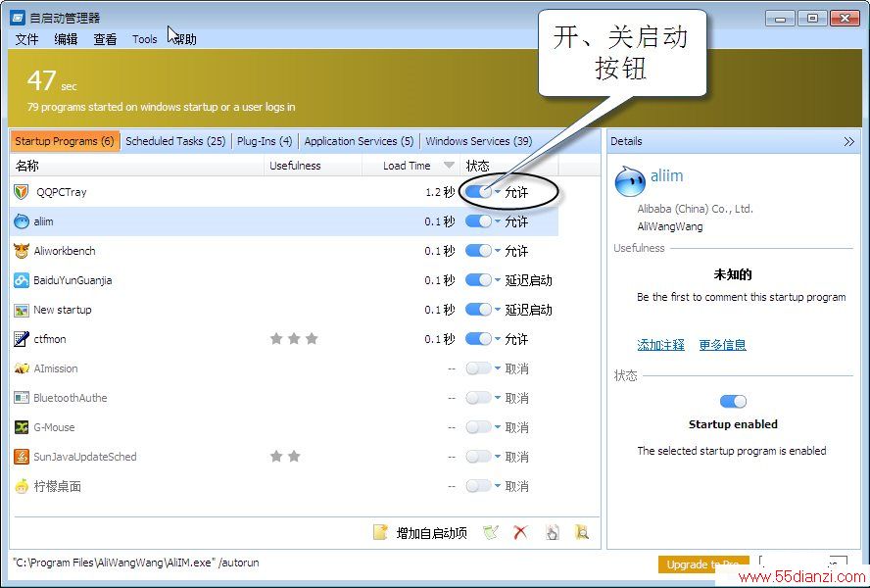Click the add startup item note icon
The height and width of the screenshot is (588, 870).
point(380,533)
